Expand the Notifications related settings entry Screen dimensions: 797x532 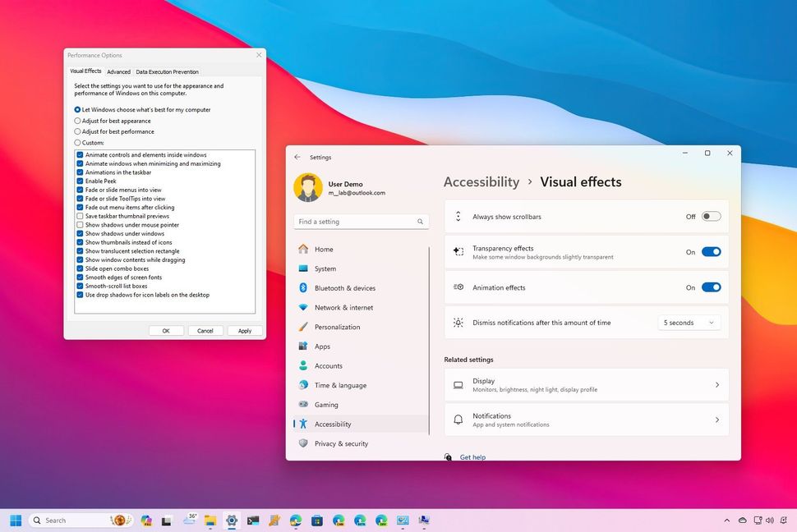[586, 420]
